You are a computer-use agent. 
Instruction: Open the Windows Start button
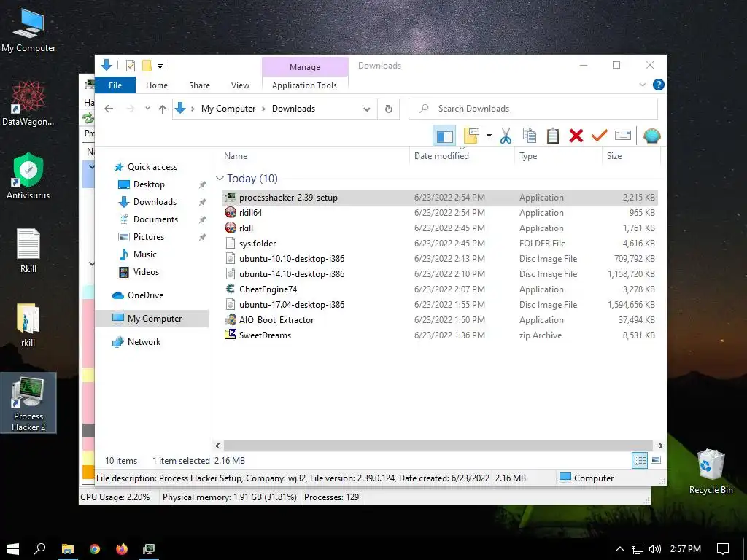13,549
